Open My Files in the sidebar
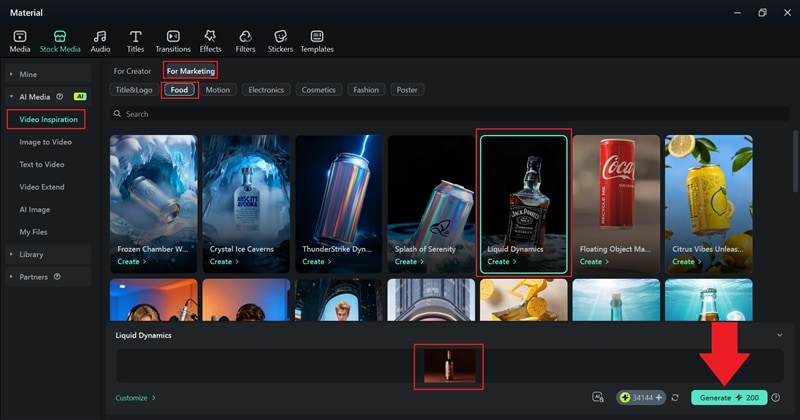 point(33,232)
